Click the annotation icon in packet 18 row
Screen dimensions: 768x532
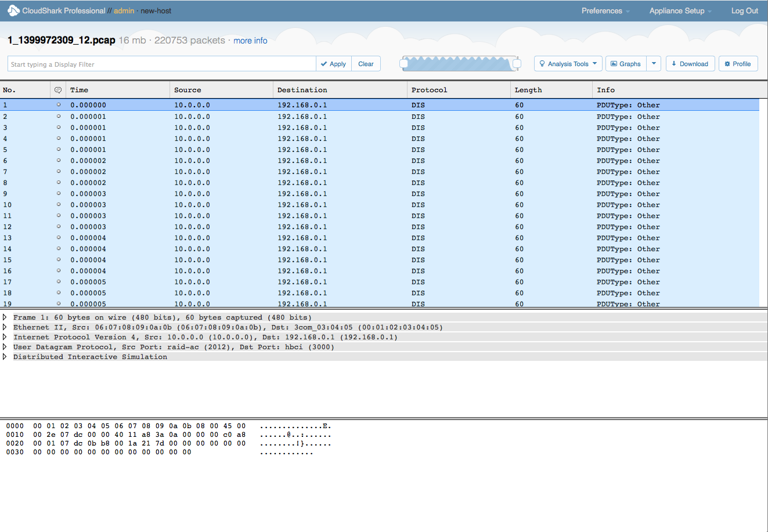[58, 292]
